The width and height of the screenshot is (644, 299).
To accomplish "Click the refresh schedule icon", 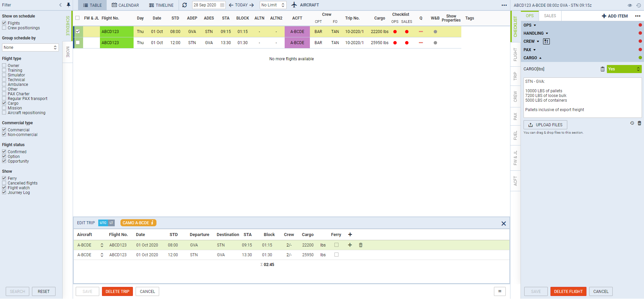I will coord(184,5).
